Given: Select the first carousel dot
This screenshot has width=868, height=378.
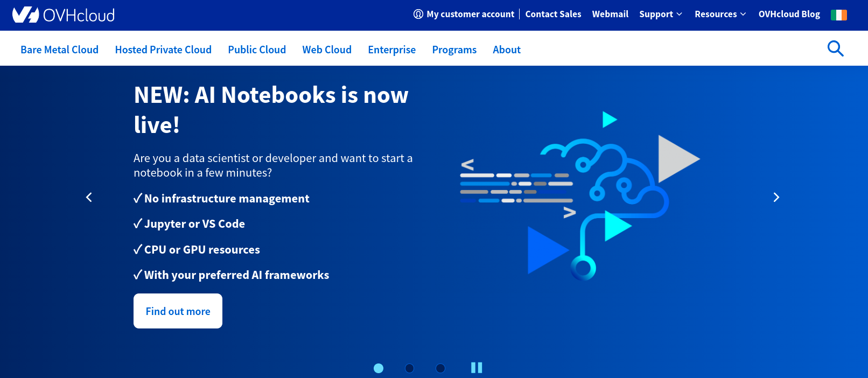Looking at the screenshot, I should (x=379, y=368).
